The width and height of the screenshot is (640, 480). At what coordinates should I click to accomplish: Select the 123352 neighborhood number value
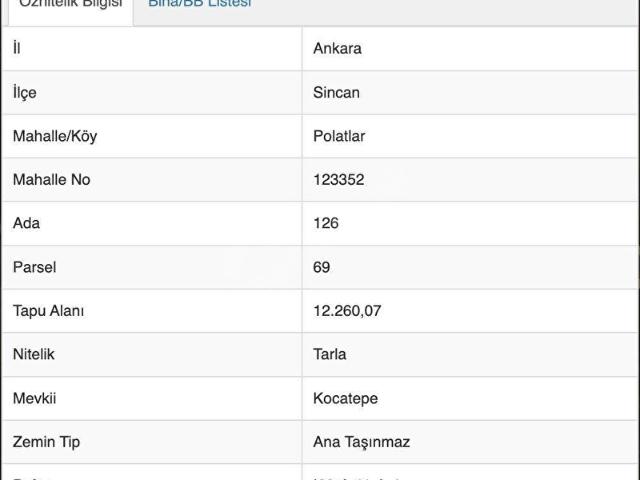tap(339, 180)
